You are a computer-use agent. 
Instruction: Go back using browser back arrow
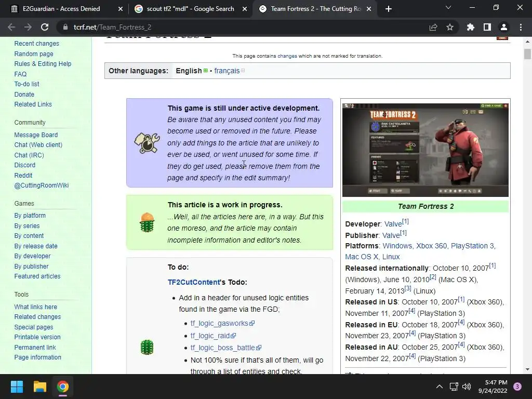point(11,27)
